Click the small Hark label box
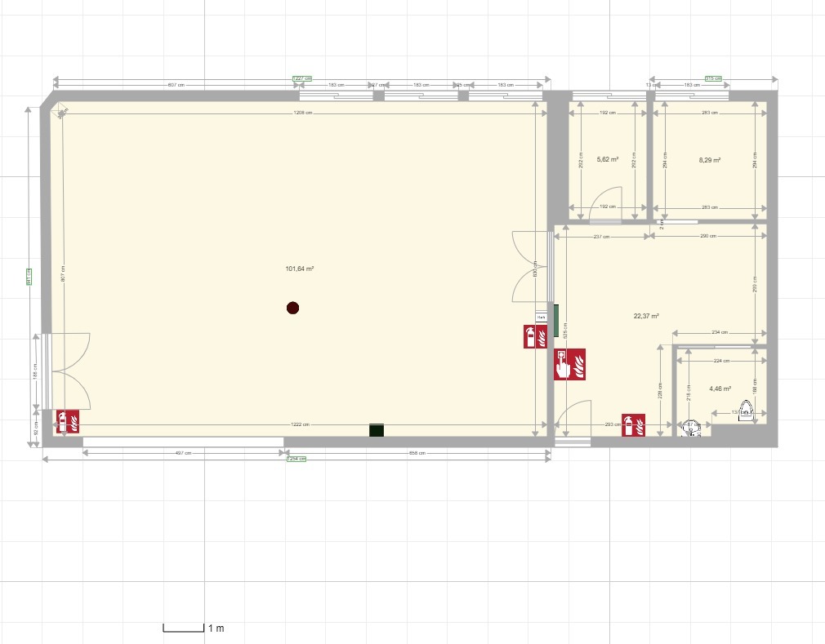The width and height of the screenshot is (825, 644). tap(541, 316)
